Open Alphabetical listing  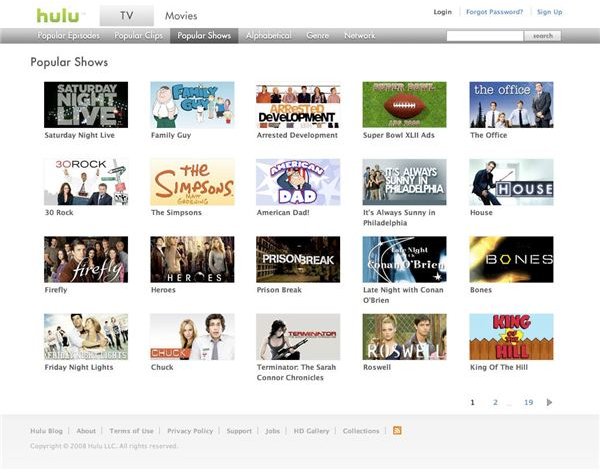pyautogui.click(x=269, y=36)
